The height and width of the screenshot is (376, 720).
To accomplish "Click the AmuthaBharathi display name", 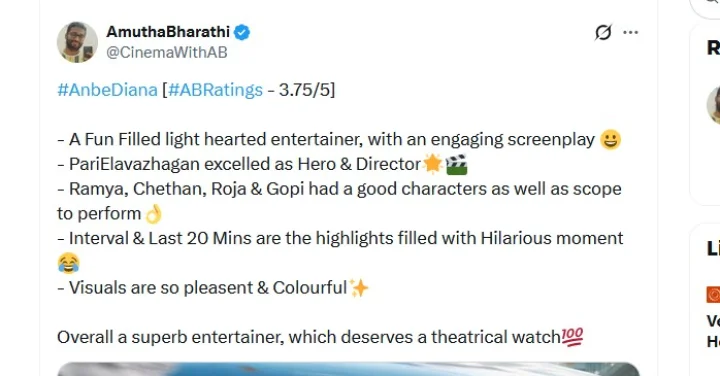I will [168, 32].
